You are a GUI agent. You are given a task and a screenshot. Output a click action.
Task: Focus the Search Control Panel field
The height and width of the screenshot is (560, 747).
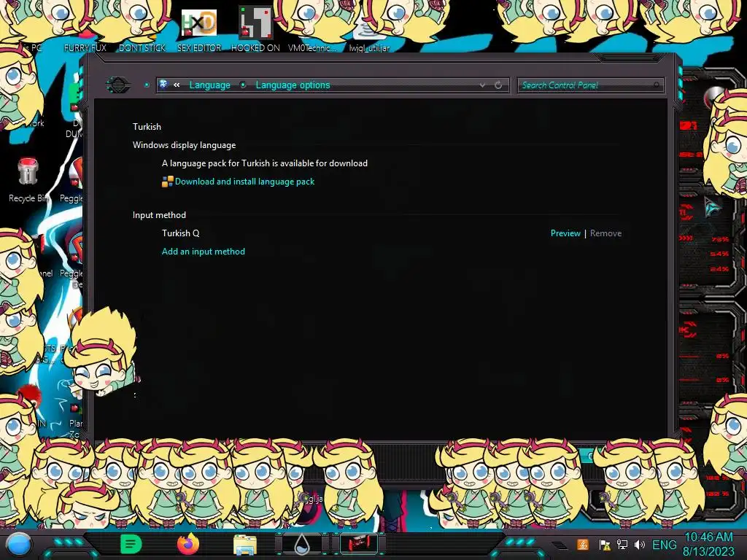pyautogui.click(x=590, y=85)
